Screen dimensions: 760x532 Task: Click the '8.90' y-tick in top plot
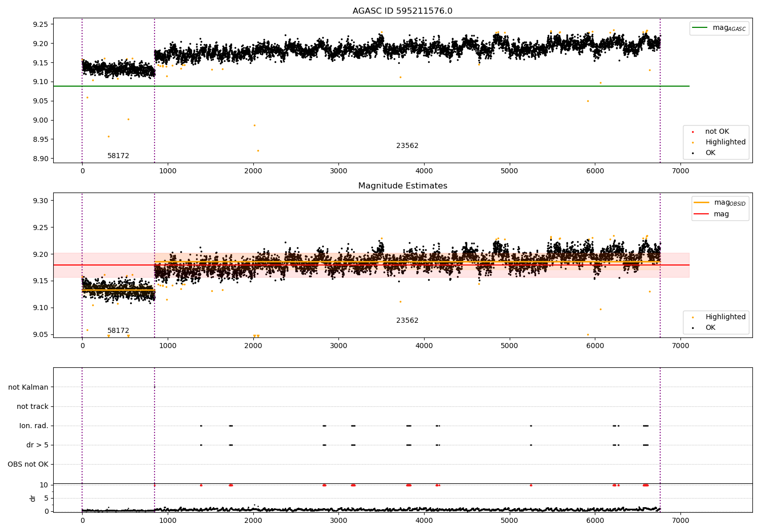coord(40,159)
